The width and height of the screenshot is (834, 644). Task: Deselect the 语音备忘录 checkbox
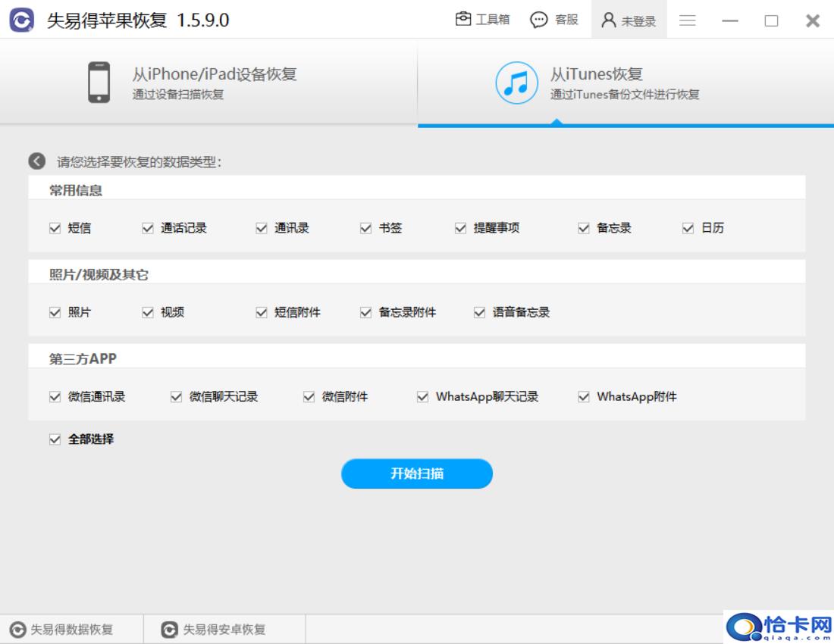[479, 312]
